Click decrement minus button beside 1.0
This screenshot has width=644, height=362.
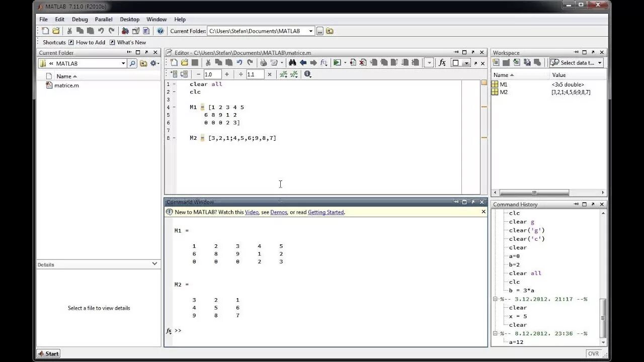[x=198, y=74]
